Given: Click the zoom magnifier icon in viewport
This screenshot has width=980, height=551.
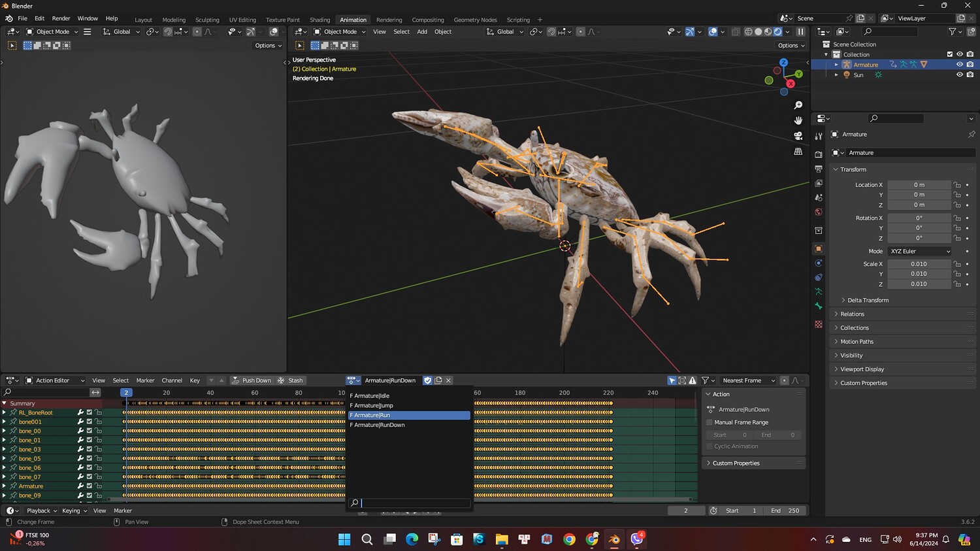Looking at the screenshot, I should click(x=798, y=105).
